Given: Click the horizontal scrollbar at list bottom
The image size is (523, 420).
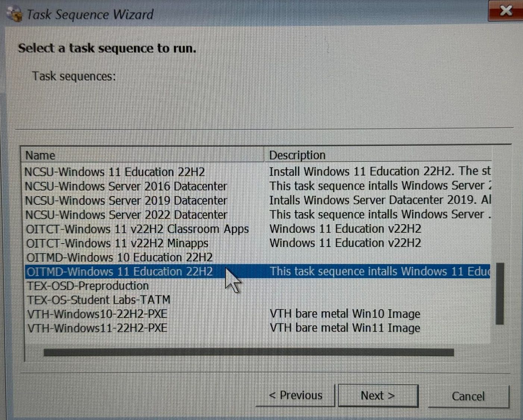Looking at the screenshot, I should tap(248, 352).
